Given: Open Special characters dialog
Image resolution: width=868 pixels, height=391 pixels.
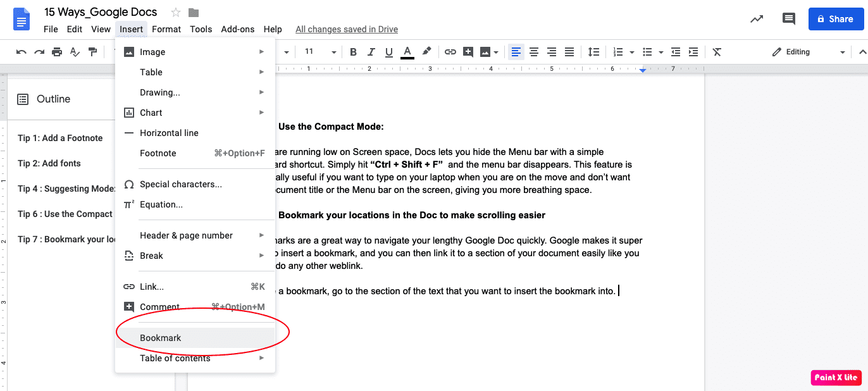Looking at the screenshot, I should (x=195, y=184).
